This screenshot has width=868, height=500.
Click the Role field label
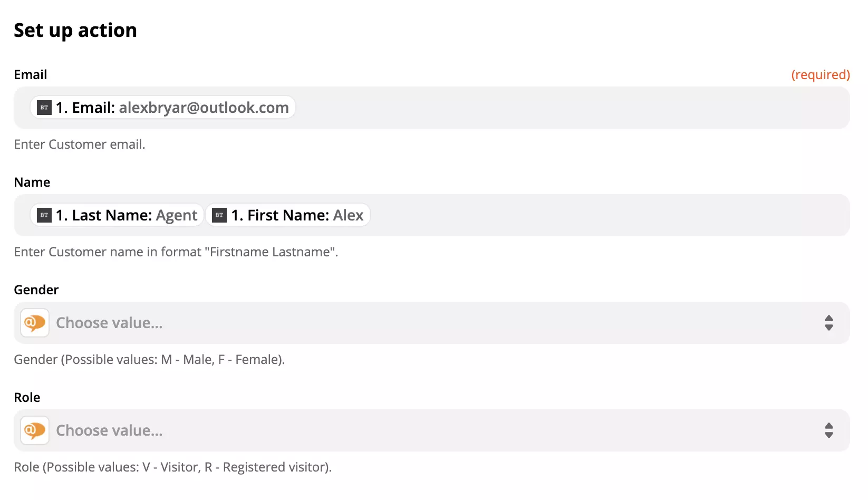pos(27,397)
